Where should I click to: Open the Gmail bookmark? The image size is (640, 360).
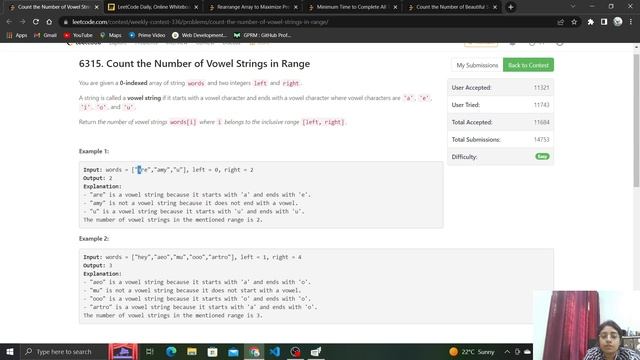coord(45,35)
